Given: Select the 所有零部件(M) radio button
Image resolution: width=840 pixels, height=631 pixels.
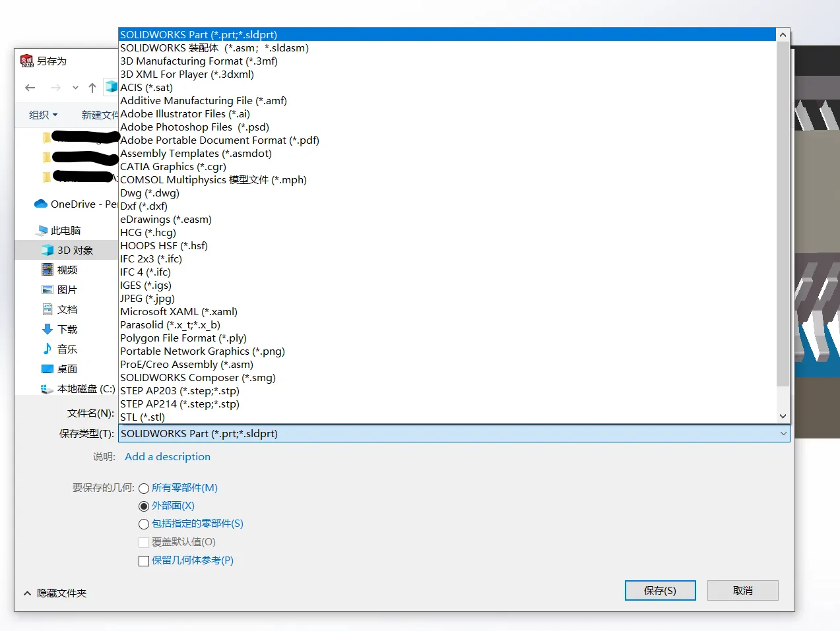Looking at the screenshot, I should tap(144, 489).
